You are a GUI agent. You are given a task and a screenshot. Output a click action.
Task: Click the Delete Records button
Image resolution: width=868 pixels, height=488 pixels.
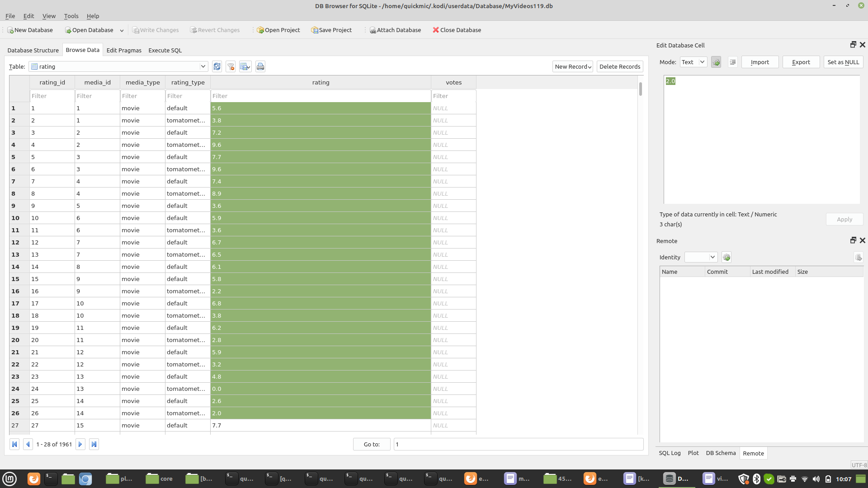point(619,66)
